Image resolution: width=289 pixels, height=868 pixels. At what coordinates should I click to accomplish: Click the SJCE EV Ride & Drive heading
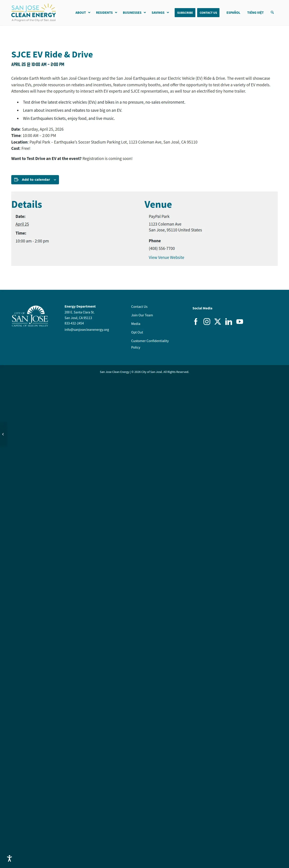point(52,55)
